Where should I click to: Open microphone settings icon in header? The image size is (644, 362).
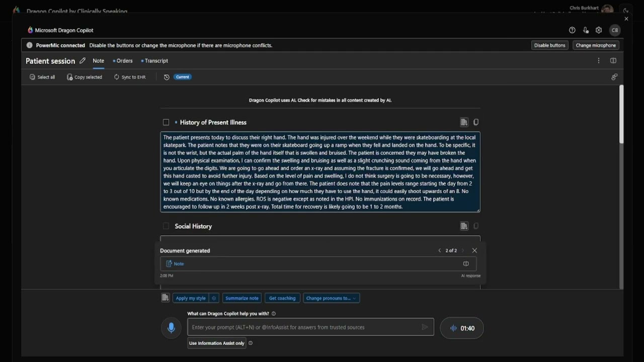coord(586,30)
